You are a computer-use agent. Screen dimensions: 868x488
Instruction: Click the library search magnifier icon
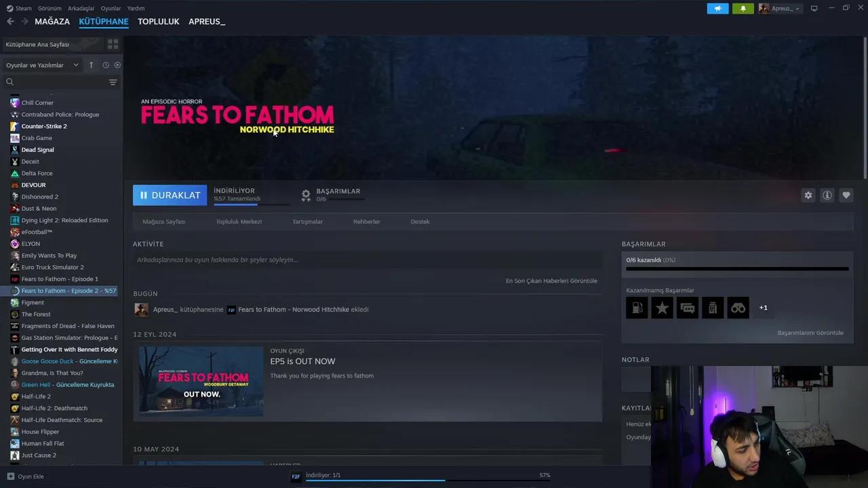point(10,82)
